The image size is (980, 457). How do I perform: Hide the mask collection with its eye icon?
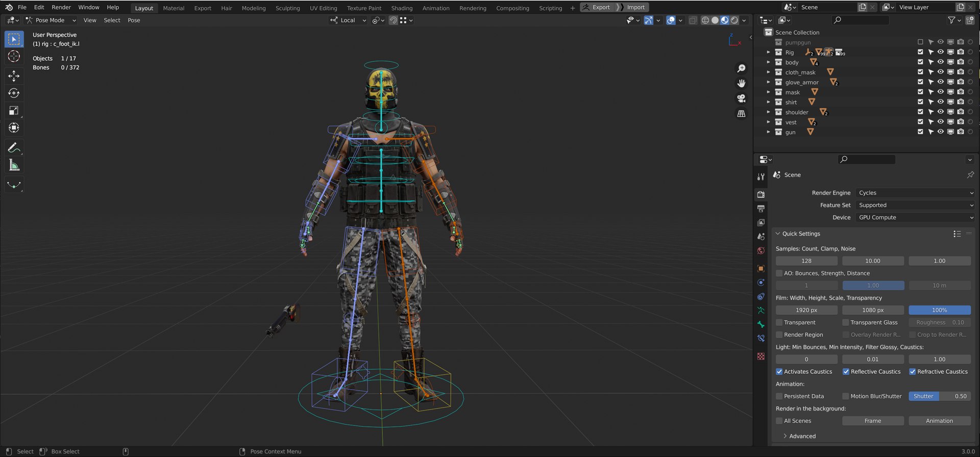pos(940,92)
